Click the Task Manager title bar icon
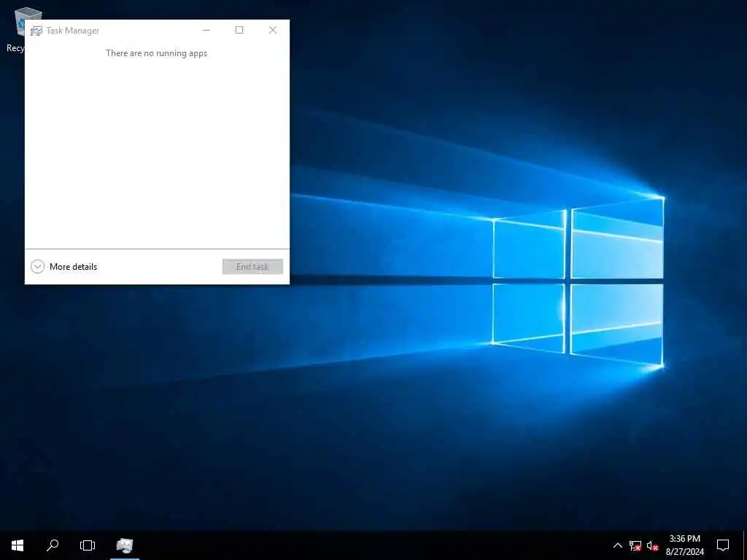This screenshot has width=747, height=560. pos(36,31)
